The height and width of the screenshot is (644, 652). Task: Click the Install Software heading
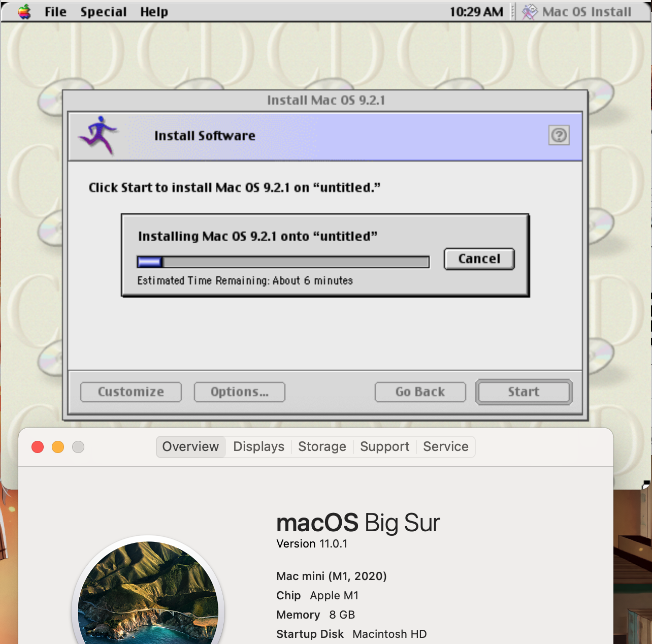205,136
